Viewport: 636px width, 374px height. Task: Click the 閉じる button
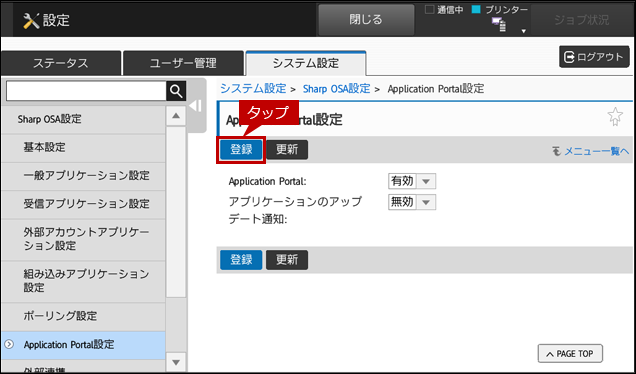[x=366, y=19]
